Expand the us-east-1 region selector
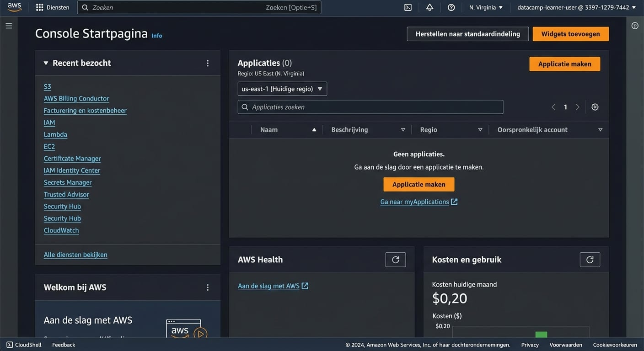 coord(282,88)
